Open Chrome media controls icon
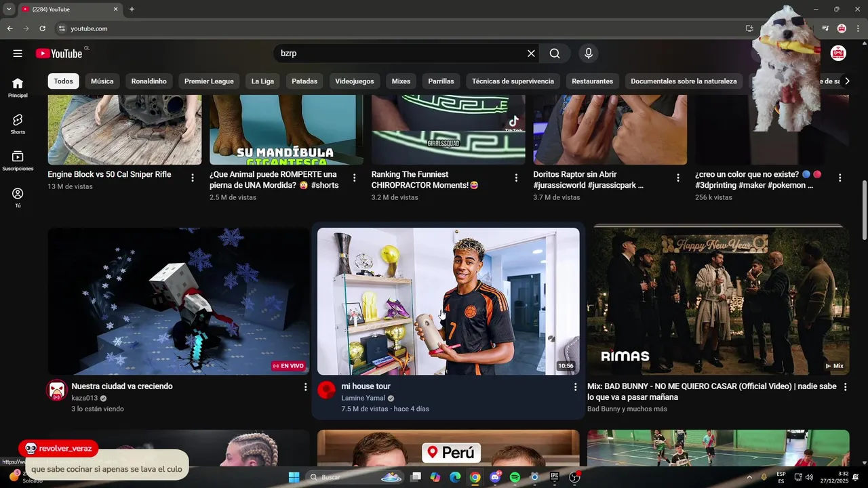This screenshot has width=868, height=488. pos(825,28)
